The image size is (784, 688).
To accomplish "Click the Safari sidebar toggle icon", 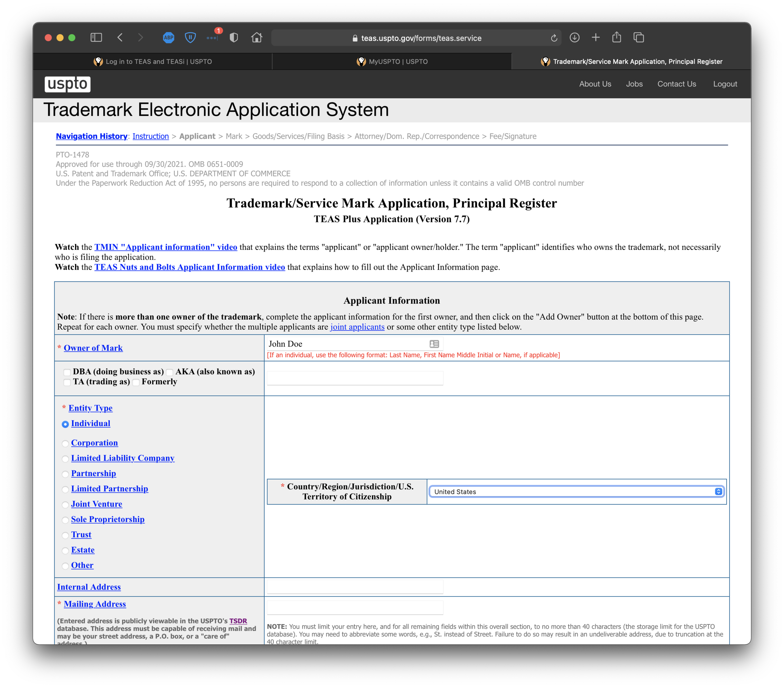I will (96, 37).
